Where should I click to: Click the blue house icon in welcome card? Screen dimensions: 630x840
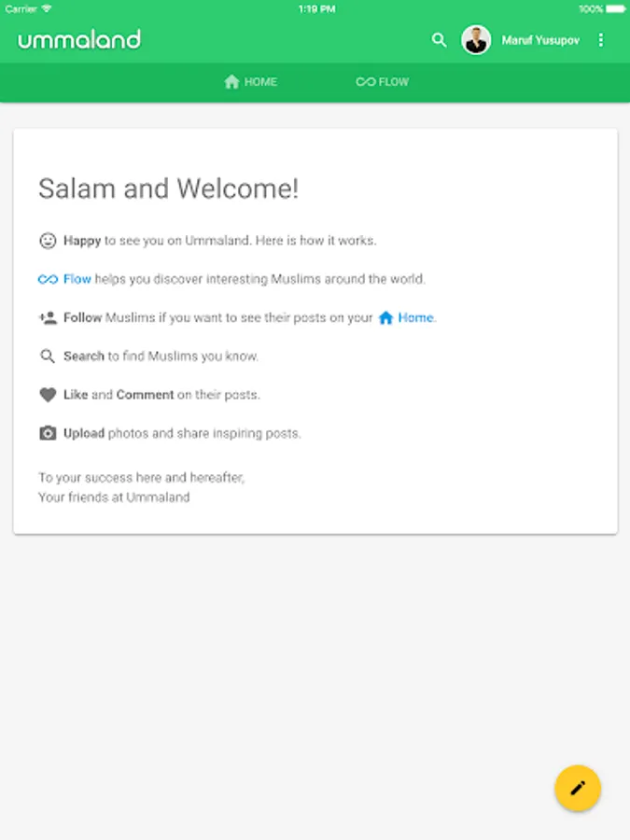coord(385,317)
